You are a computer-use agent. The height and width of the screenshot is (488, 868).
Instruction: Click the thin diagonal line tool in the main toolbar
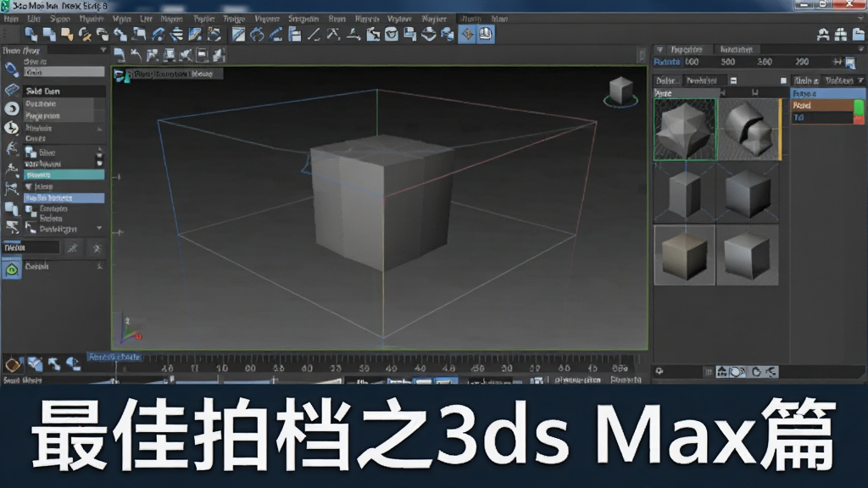click(x=314, y=34)
